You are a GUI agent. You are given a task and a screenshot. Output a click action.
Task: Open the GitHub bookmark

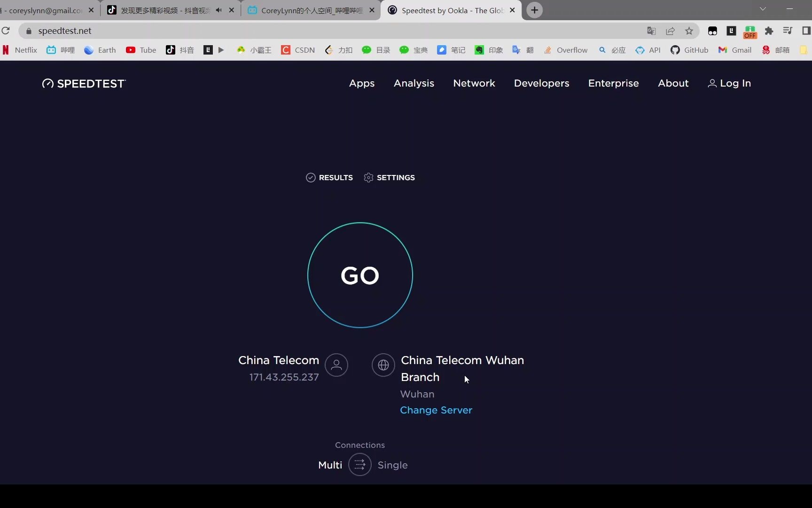[x=689, y=50]
